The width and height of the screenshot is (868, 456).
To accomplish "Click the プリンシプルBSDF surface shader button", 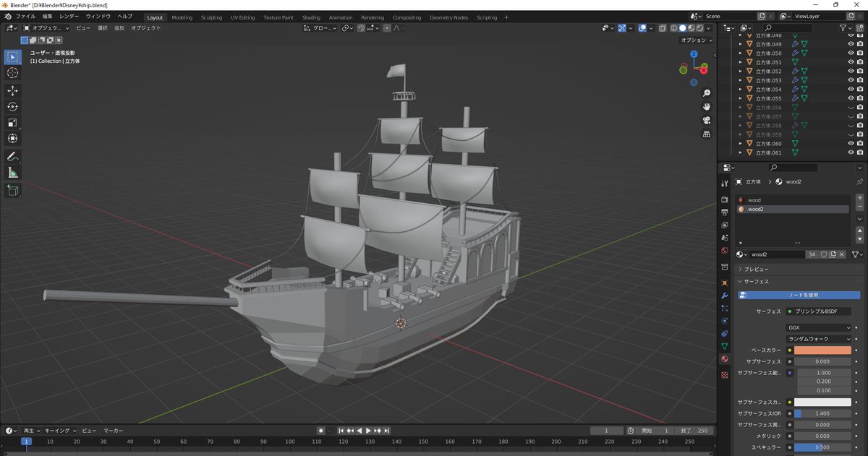I will pyautogui.click(x=819, y=311).
